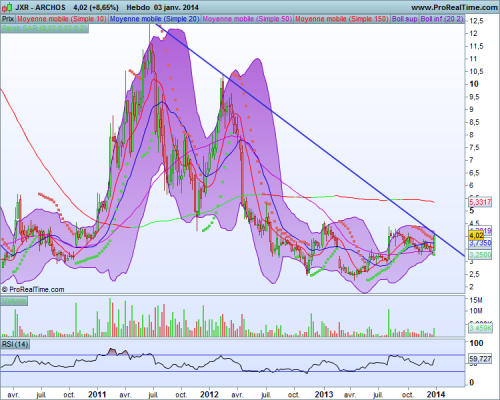Select the Moyenne mobile (Simple 50) label
This screenshot has width=500, height=400.
(x=247, y=19)
